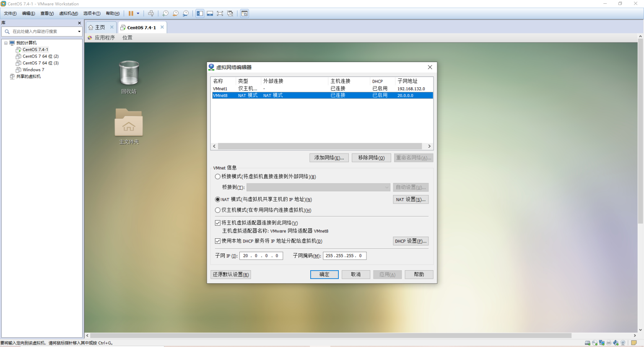Select the bridged mode radio button

tap(218, 177)
